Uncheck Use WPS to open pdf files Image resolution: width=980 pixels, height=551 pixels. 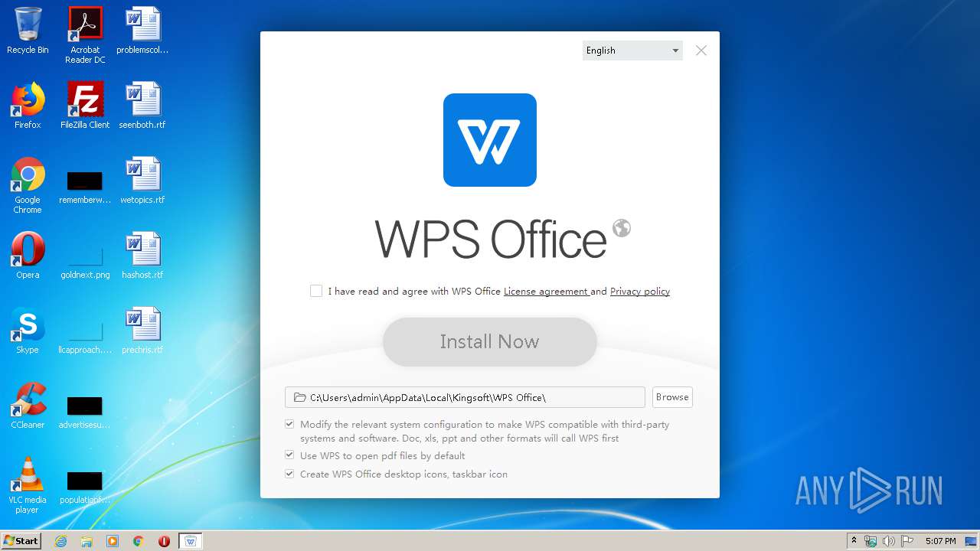coord(289,455)
